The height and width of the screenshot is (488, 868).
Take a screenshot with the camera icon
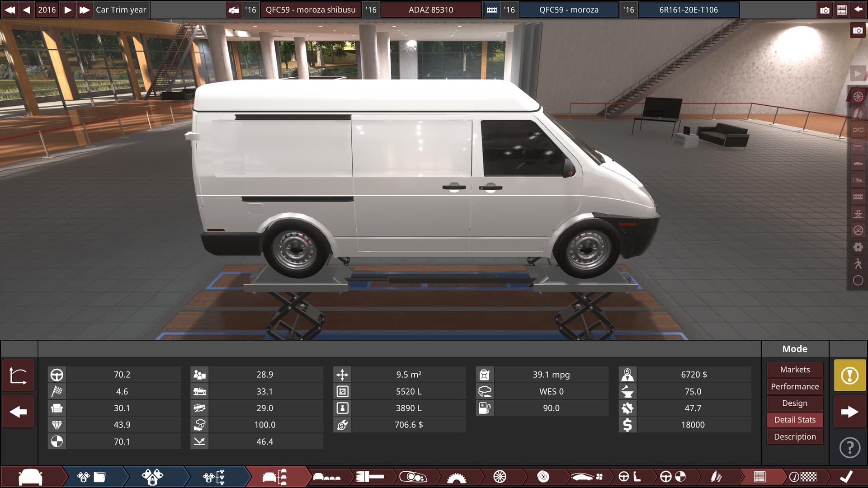point(857,31)
